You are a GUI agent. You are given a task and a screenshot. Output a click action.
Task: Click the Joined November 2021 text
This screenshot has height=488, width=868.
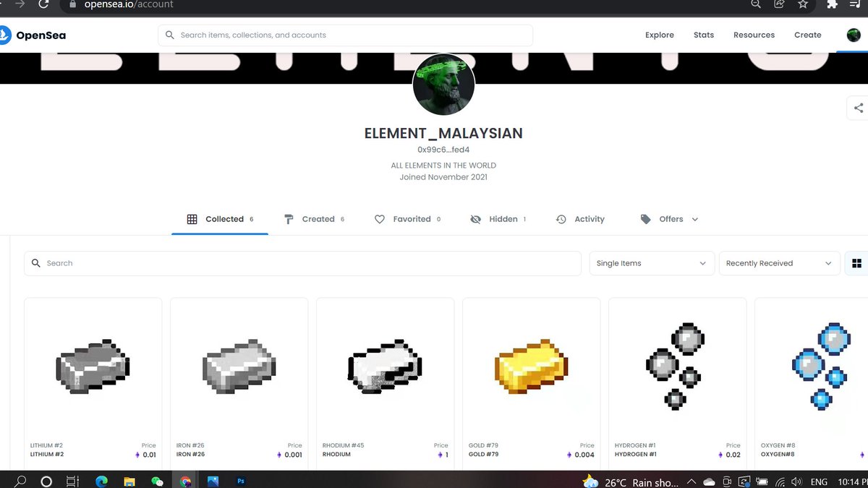pyautogui.click(x=443, y=177)
